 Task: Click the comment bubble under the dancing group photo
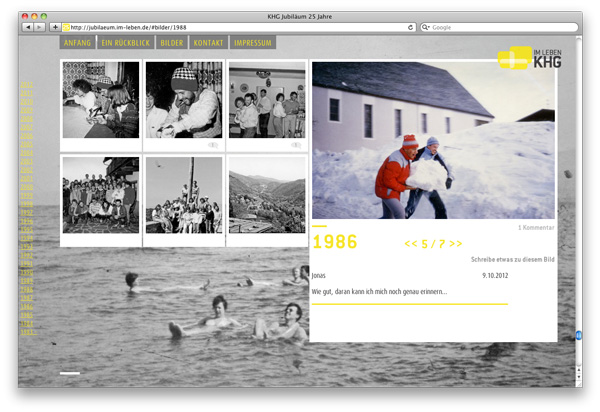[x=296, y=145]
